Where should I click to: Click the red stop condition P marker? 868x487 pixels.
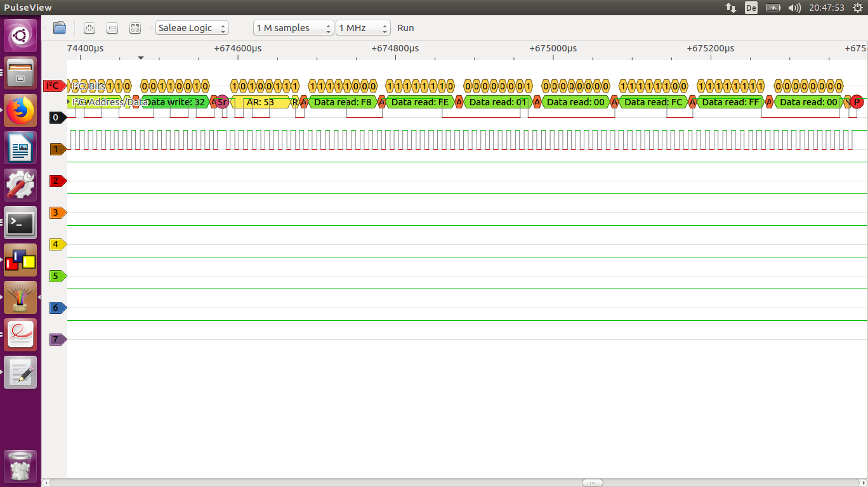[857, 101]
